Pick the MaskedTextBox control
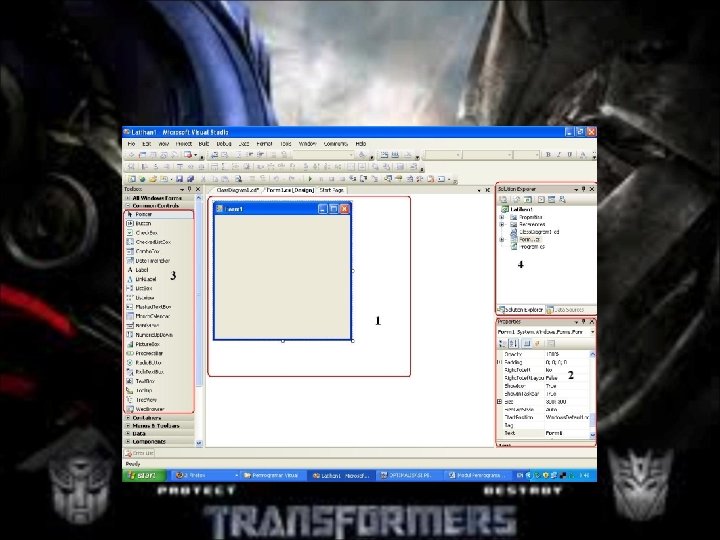This screenshot has width=720, height=540. click(159, 307)
